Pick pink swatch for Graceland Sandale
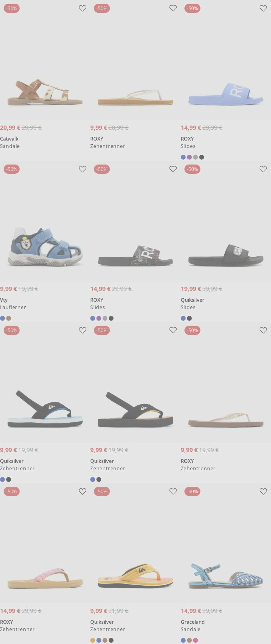The height and width of the screenshot is (644, 271). coord(196,640)
